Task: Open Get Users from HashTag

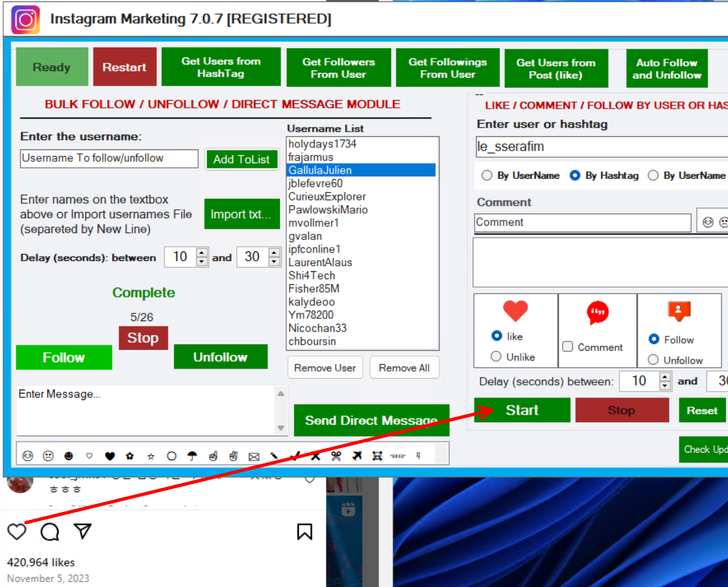Action: click(x=221, y=67)
